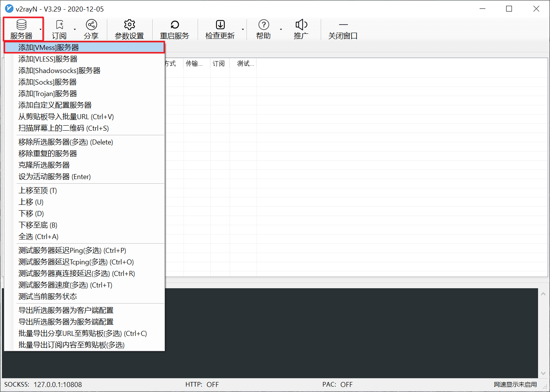Click the v2rayN app logo in title bar
This screenshot has height=392, width=550.
tap(9, 8)
